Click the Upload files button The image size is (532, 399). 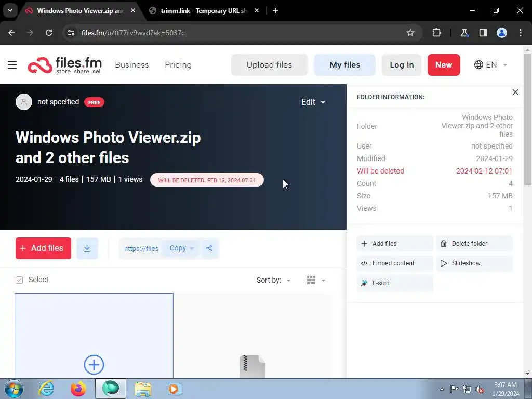[270, 64]
